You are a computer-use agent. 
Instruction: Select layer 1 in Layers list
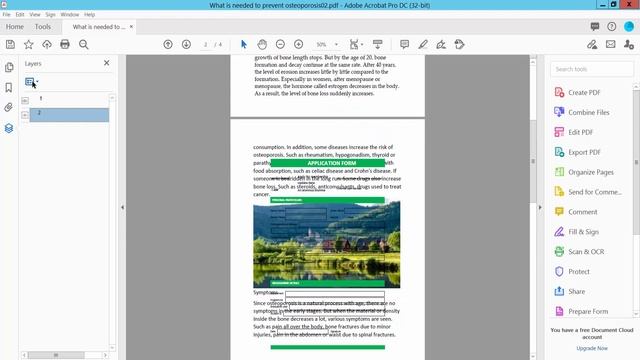coord(69,99)
